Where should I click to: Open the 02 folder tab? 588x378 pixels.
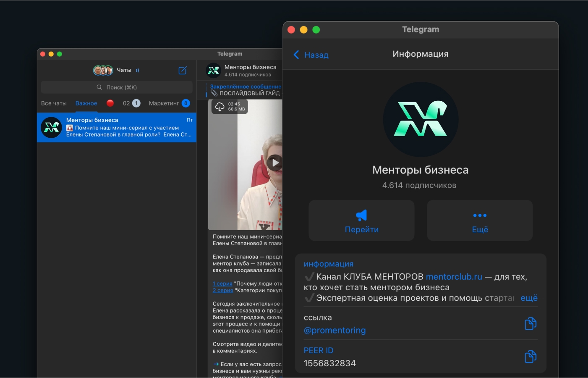click(x=131, y=103)
